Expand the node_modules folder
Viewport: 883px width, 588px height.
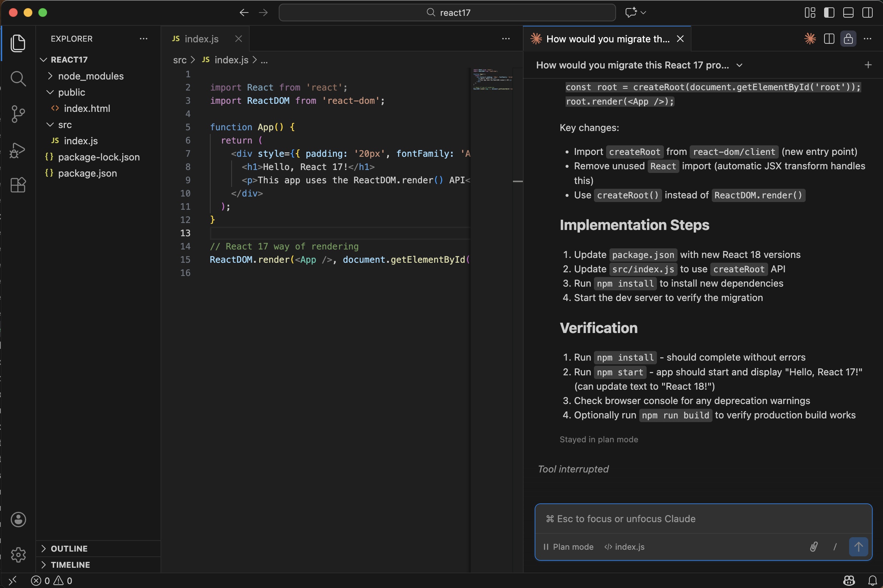[x=50, y=76]
